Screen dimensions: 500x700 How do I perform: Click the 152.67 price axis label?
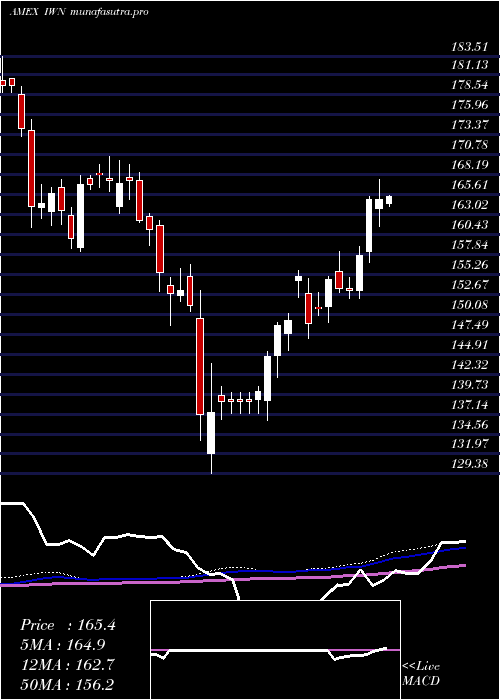coord(469,285)
